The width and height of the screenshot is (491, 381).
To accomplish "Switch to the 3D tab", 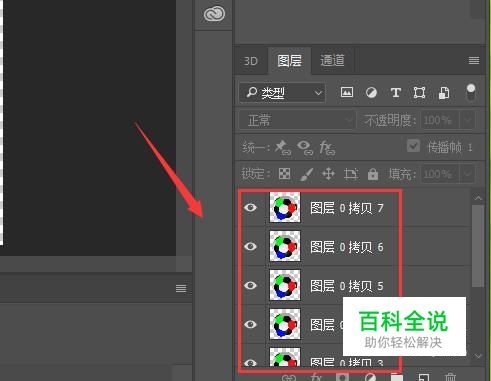I will (251, 61).
